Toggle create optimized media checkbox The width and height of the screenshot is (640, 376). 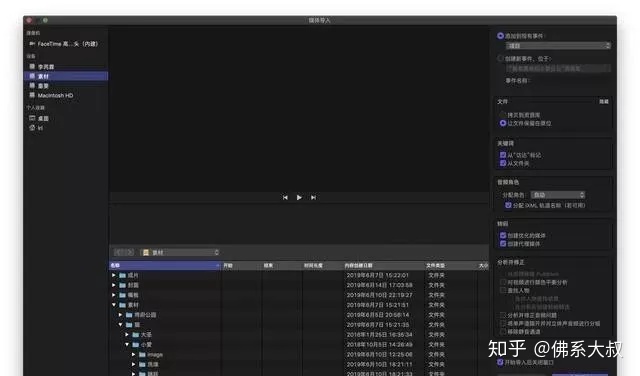pos(503,236)
